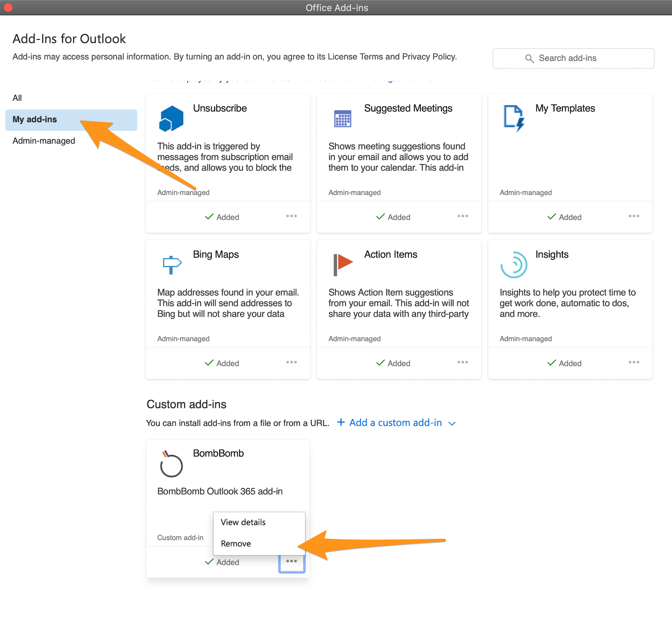Click the BombBomb add-in logo icon
This screenshot has height=636, width=672.
[171, 464]
